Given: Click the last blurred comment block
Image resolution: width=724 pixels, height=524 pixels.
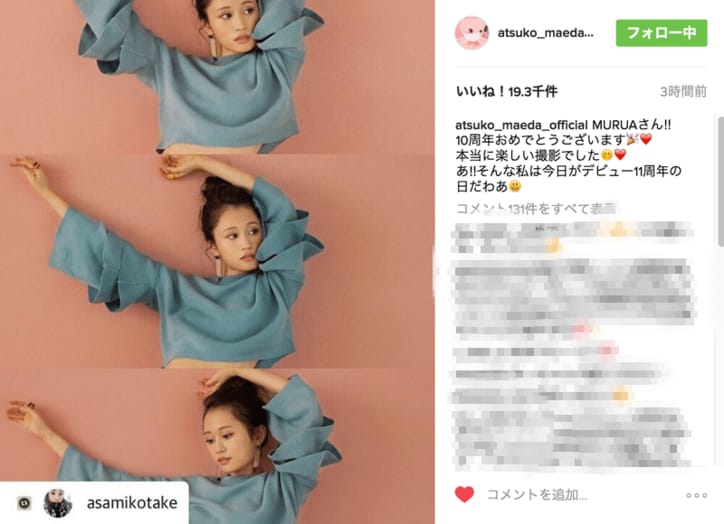Looking at the screenshot, I should tap(573, 438).
